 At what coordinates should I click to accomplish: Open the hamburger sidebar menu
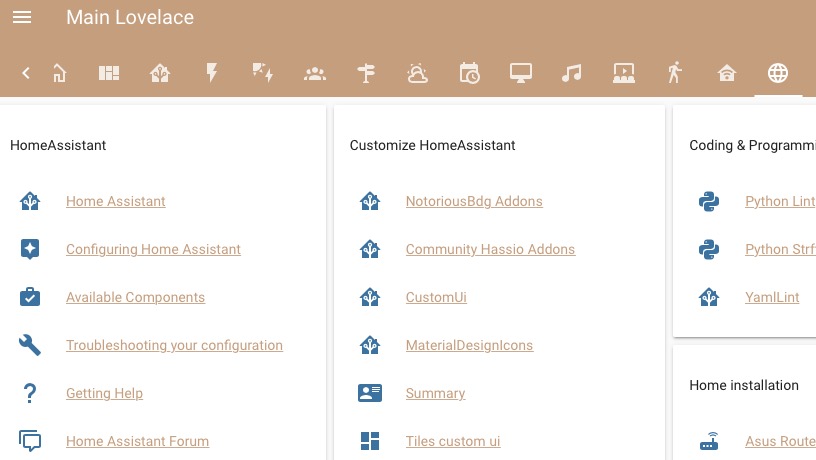(x=22, y=17)
